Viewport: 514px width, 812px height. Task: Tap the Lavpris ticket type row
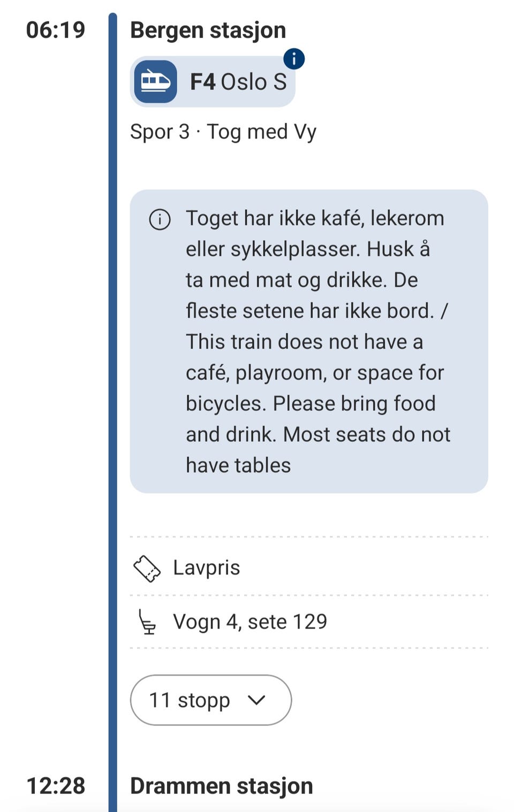click(309, 568)
